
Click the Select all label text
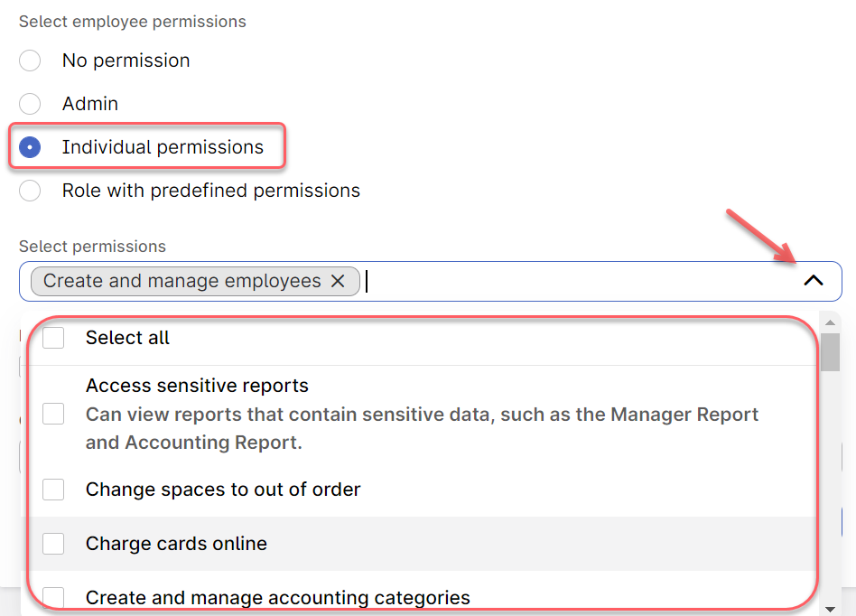127,338
